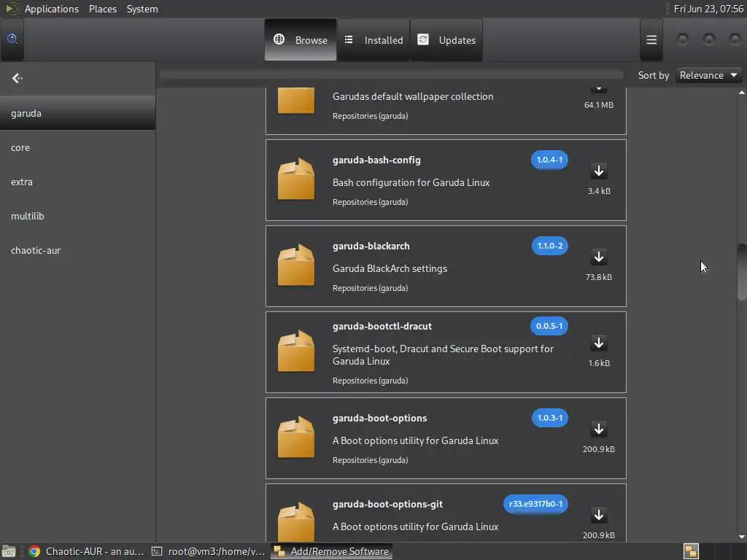The height and width of the screenshot is (560, 747).
Task: Open the garuda-boot-options package name
Action: [379, 418]
